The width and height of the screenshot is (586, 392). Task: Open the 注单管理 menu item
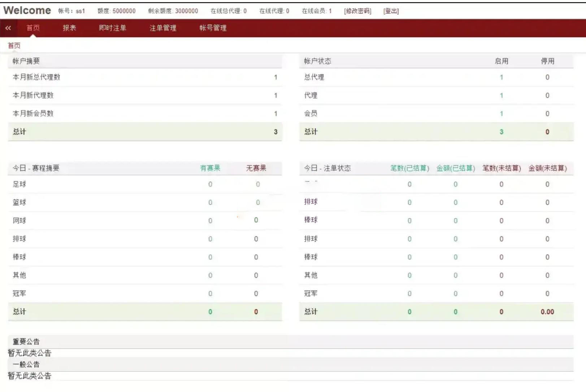coord(163,28)
